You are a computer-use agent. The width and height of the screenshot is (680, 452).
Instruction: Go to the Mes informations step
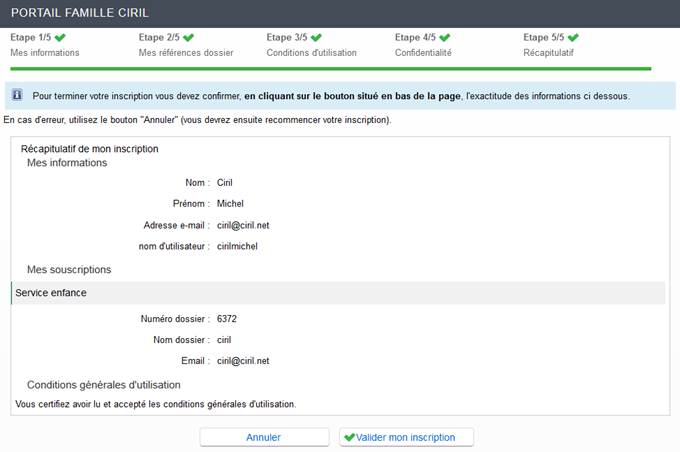tap(45, 52)
